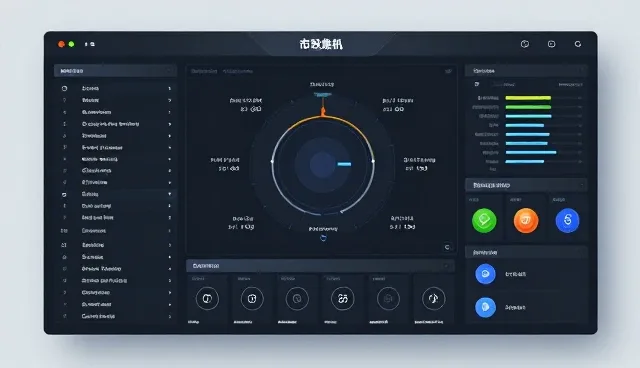Click the white handle on dial's left edge

click(272, 161)
